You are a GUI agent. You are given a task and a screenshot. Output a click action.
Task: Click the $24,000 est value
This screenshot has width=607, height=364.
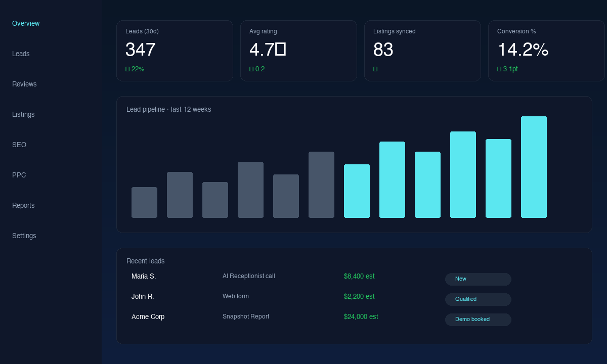click(x=361, y=316)
